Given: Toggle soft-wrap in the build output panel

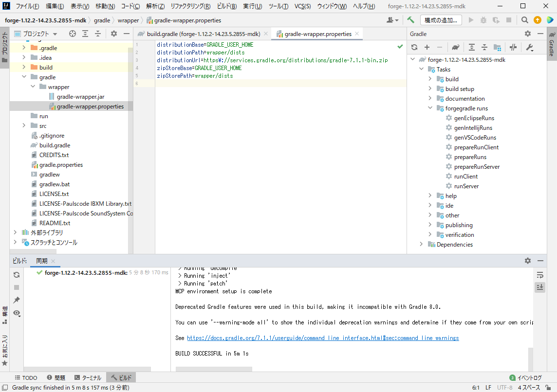Looking at the screenshot, I should click(539, 274).
